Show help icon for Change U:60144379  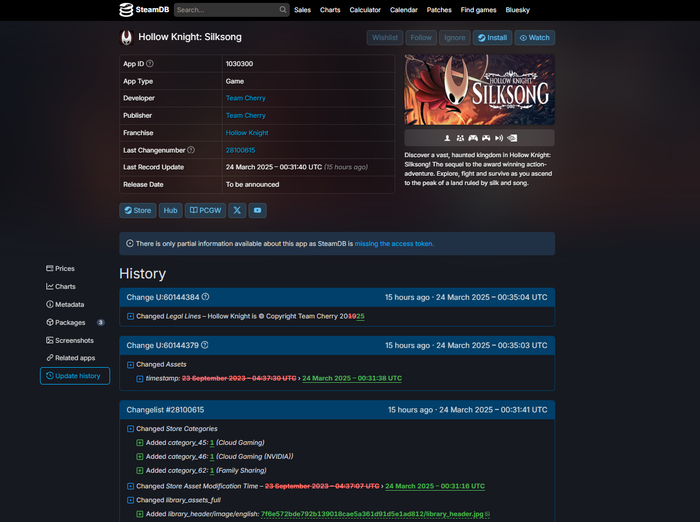pyautogui.click(x=205, y=345)
